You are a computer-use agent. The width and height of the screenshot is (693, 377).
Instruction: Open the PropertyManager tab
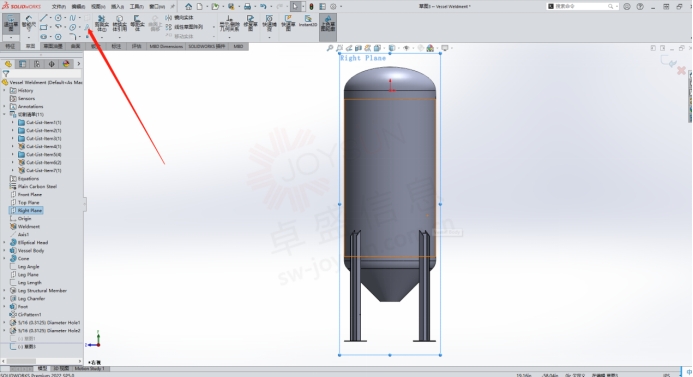23,64
